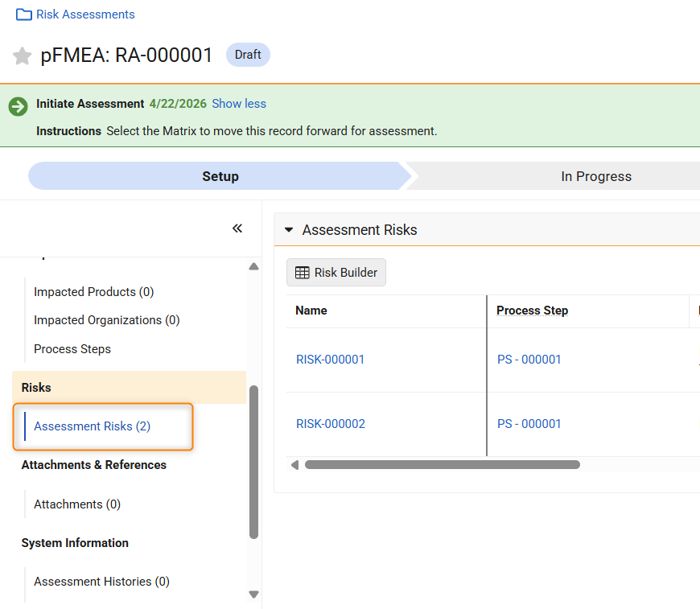Go to Process Steps section
Screen dimensions: 700x609
click(72, 349)
